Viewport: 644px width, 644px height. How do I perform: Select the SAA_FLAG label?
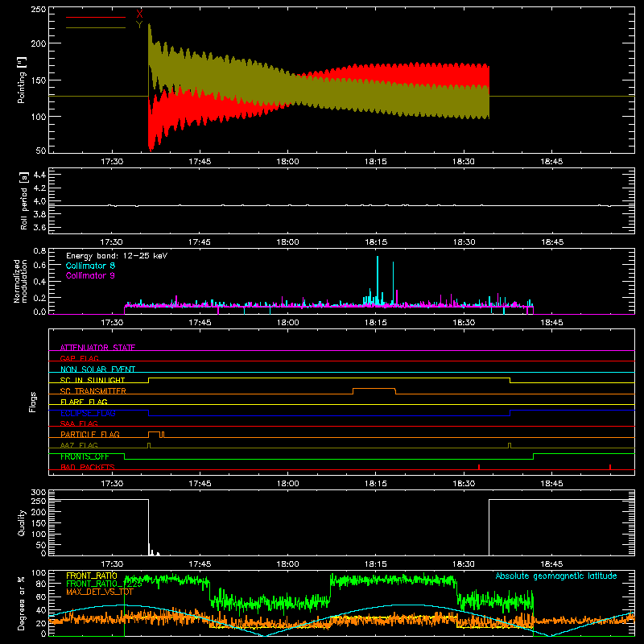[79, 423]
